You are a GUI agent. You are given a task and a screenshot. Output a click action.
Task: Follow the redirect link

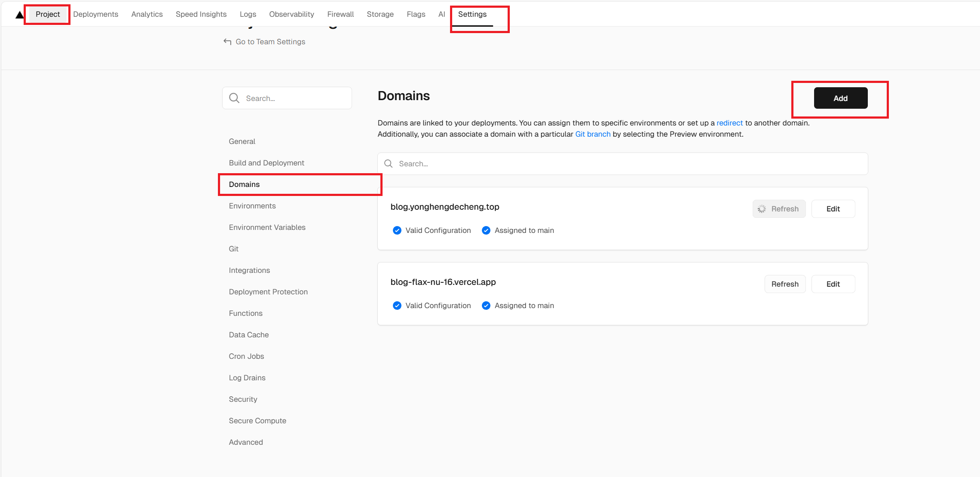tap(729, 123)
